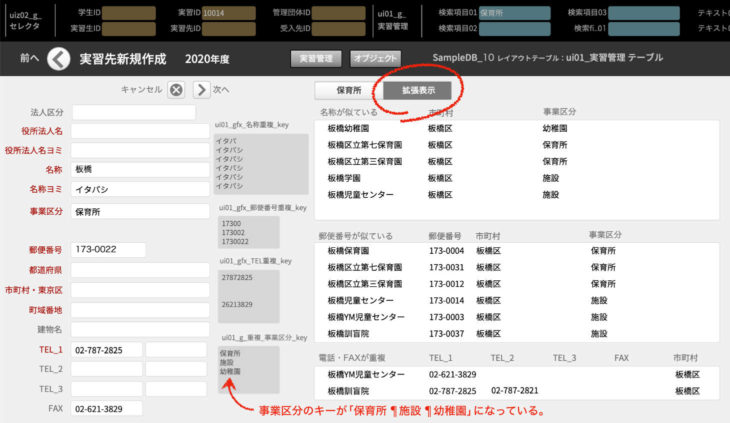730x423 pixels.
Task: Click the 郵便番号 field with 173-0022
Action: pos(139,248)
